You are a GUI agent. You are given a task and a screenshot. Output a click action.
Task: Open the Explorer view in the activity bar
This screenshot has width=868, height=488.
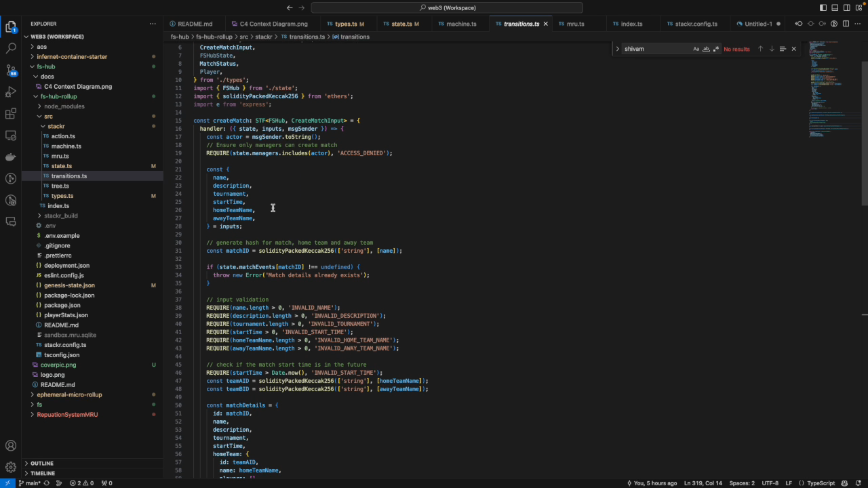11,27
